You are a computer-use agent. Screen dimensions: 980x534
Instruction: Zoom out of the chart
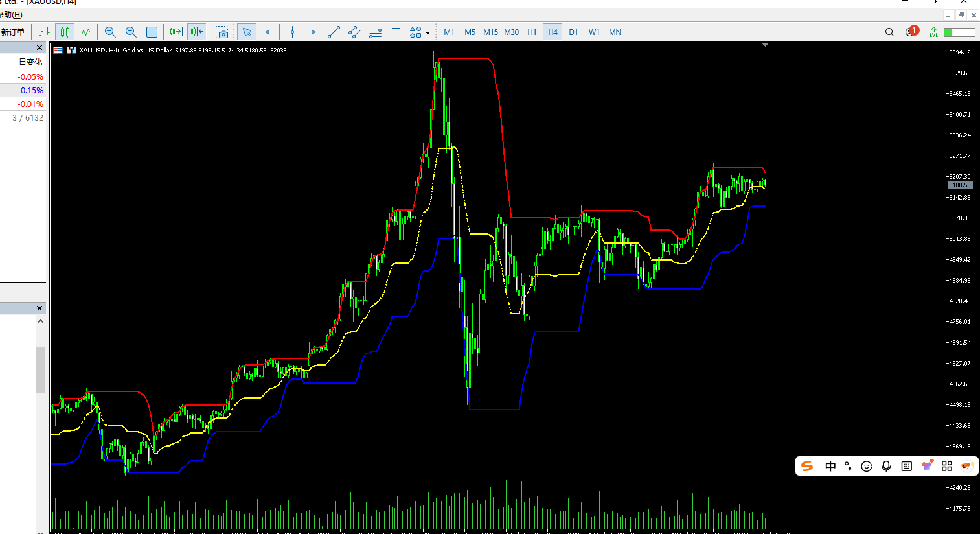coord(131,32)
